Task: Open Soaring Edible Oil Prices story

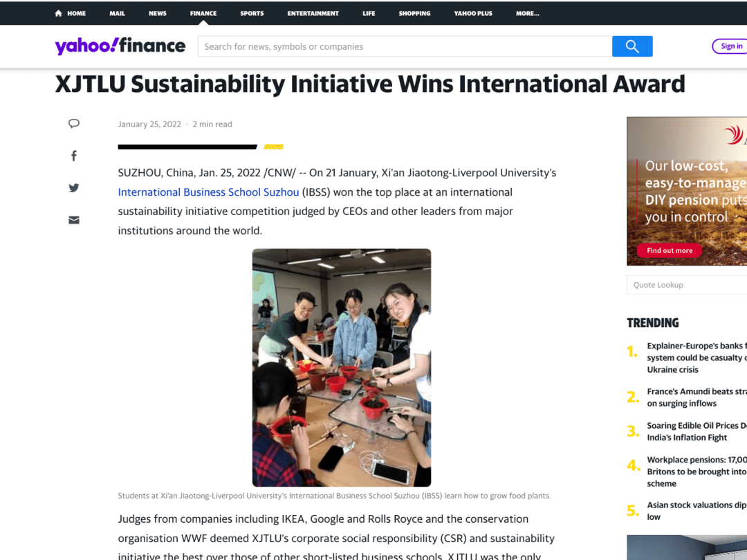Action: [696, 431]
